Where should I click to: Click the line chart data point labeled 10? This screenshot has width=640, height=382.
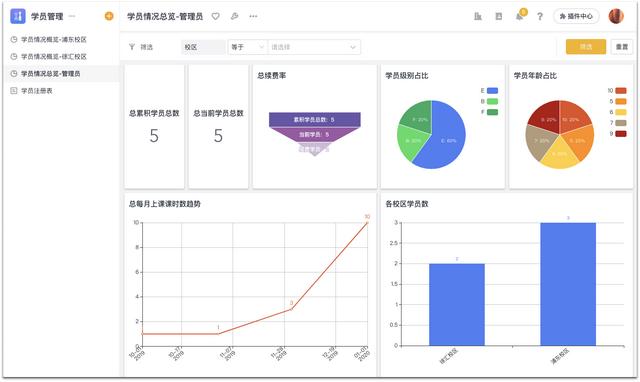point(367,223)
